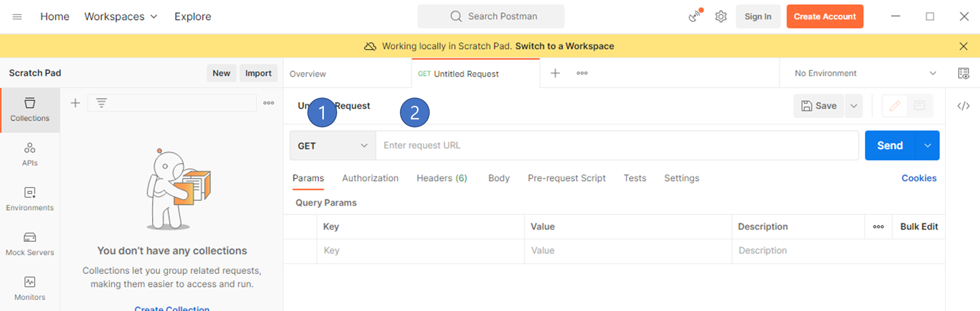Select Environments in the sidebar
The image size is (980, 311).
click(x=30, y=199)
